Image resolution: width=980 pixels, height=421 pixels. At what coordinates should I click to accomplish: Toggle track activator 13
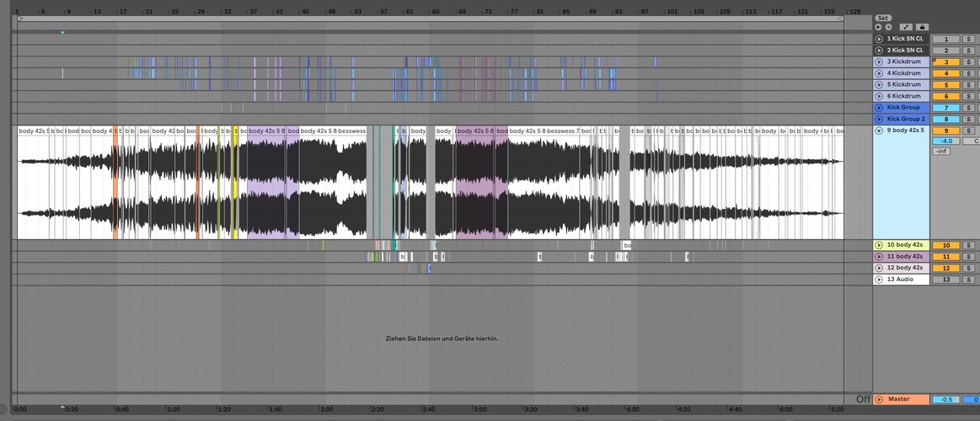point(945,280)
